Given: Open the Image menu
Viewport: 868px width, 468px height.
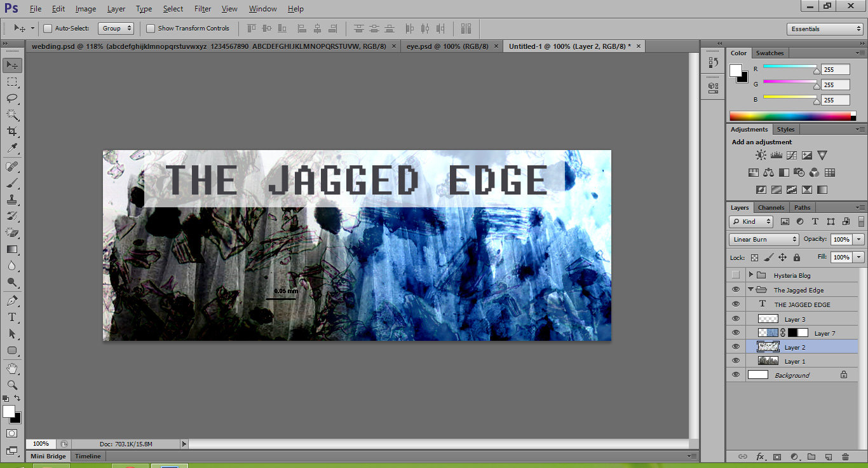Looking at the screenshot, I should 86,9.
